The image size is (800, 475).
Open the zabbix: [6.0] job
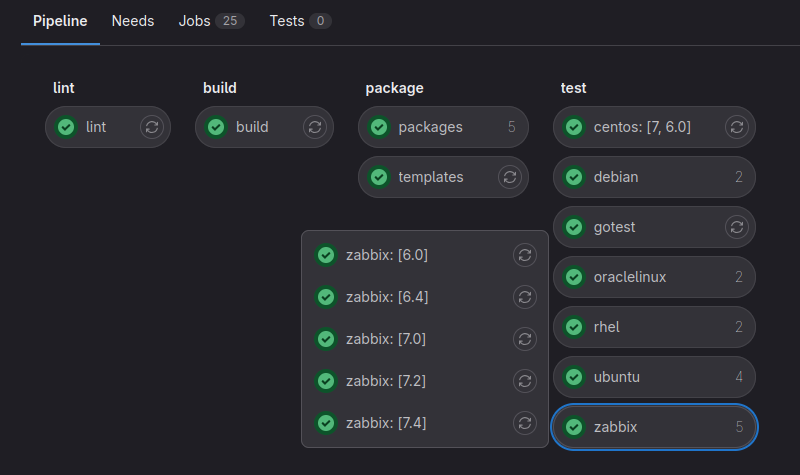point(387,255)
